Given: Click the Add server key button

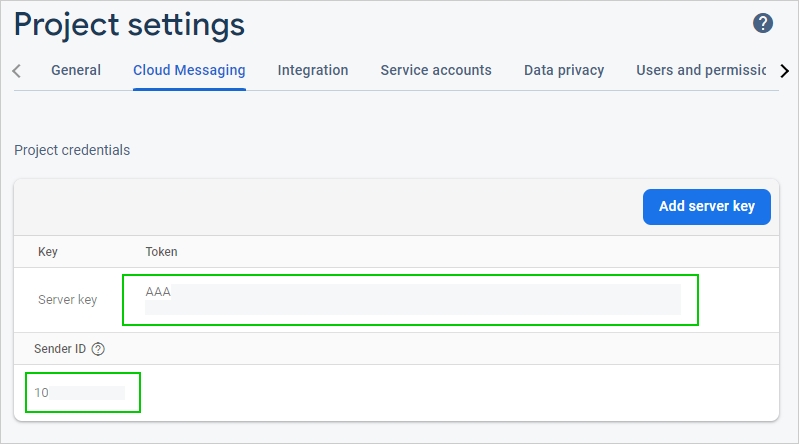Looking at the screenshot, I should tap(706, 207).
